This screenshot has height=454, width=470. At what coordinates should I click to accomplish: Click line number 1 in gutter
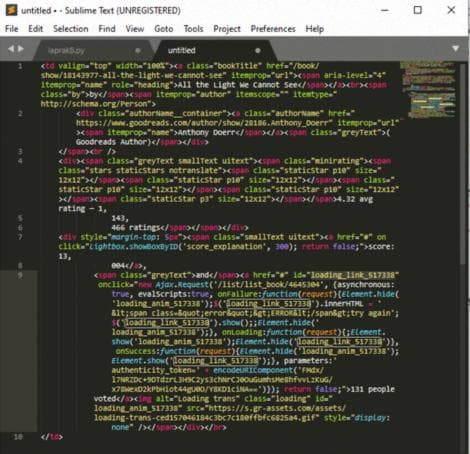pyautogui.click(x=20, y=66)
